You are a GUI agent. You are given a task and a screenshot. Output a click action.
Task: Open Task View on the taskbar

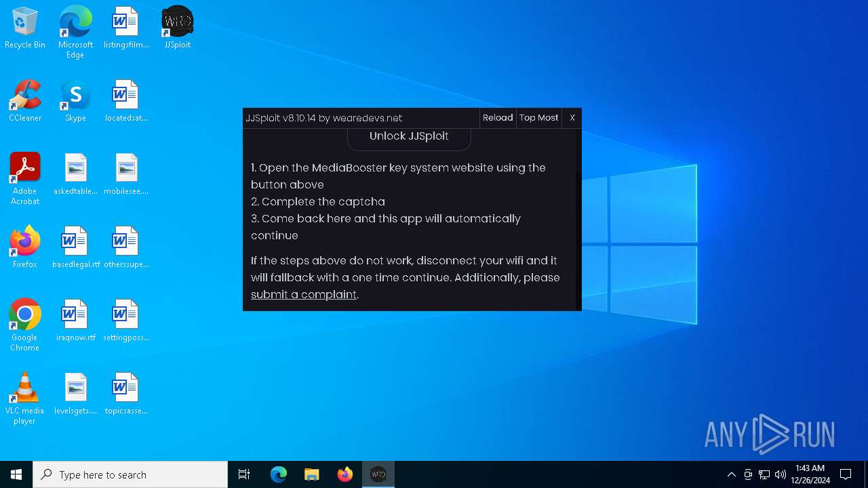tap(244, 474)
